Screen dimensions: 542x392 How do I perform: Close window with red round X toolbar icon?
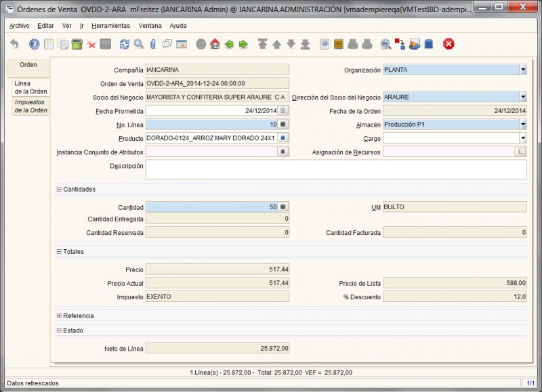(449, 44)
